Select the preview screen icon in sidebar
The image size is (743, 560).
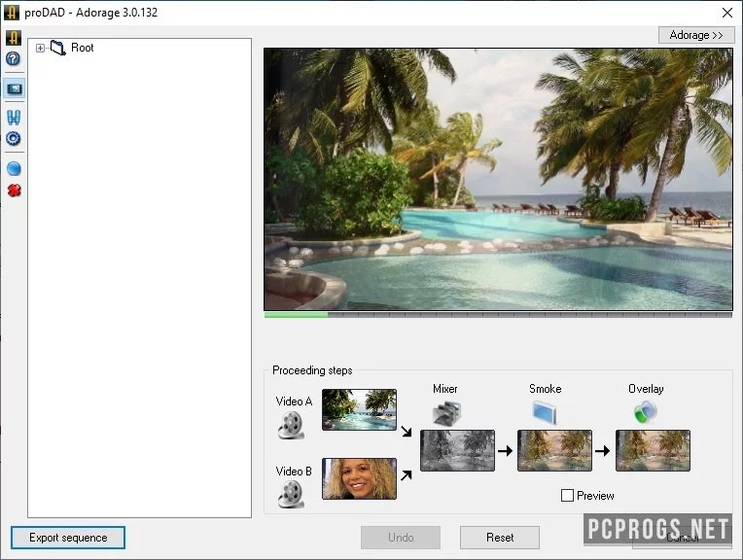coord(15,88)
